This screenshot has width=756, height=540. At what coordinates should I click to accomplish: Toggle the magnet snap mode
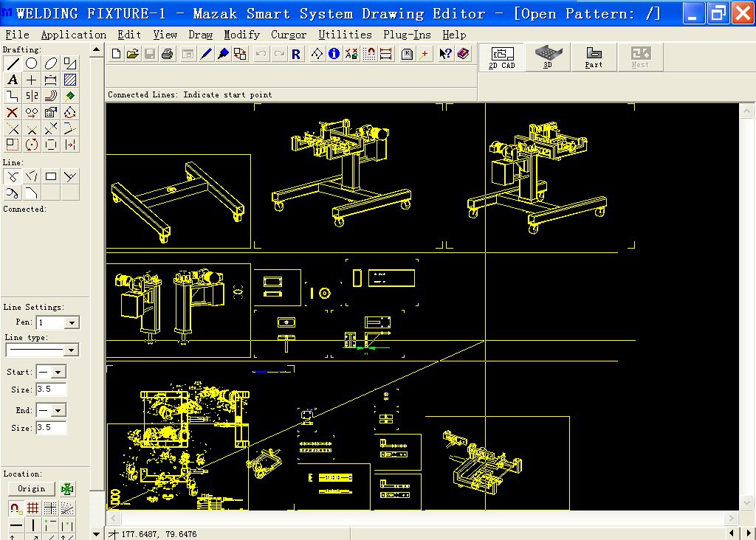pos(15,508)
